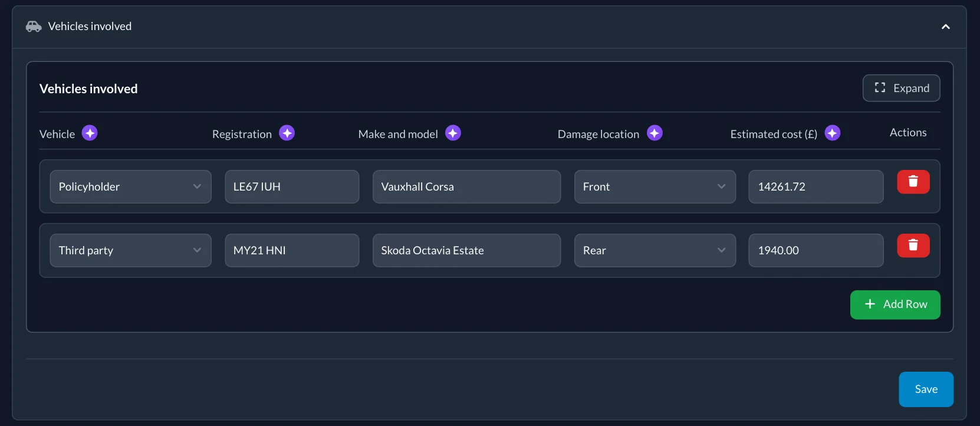Click the sparkle icon next to Vehicle column
The image size is (980, 426).
point(90,133)
